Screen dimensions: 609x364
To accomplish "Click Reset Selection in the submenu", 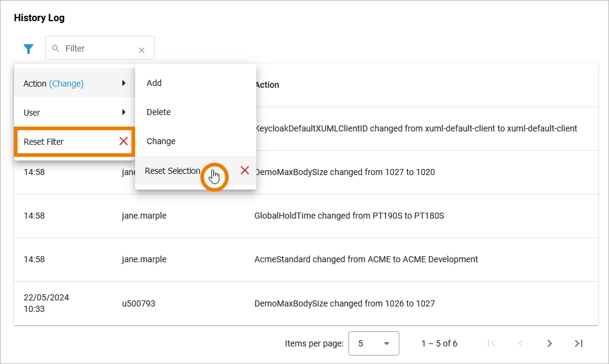I will click(172, 171).
